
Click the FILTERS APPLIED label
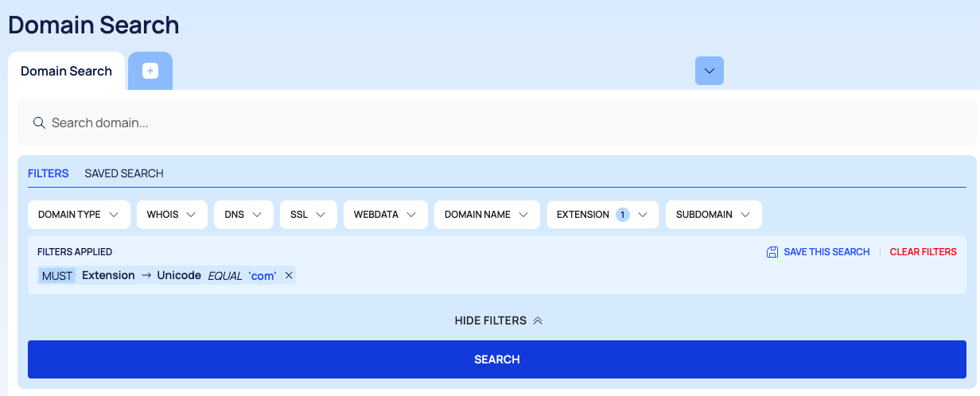[75, 252]
